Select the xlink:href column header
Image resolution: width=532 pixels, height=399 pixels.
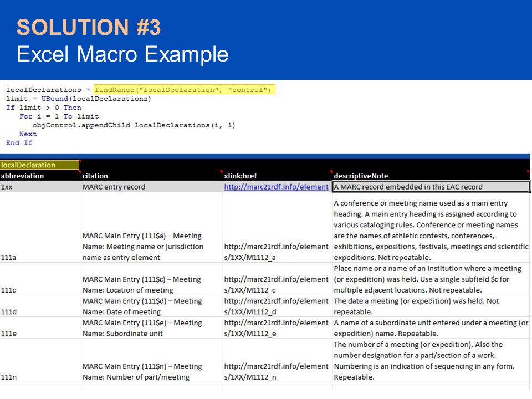pyautogui.click(x=277, y=176)
